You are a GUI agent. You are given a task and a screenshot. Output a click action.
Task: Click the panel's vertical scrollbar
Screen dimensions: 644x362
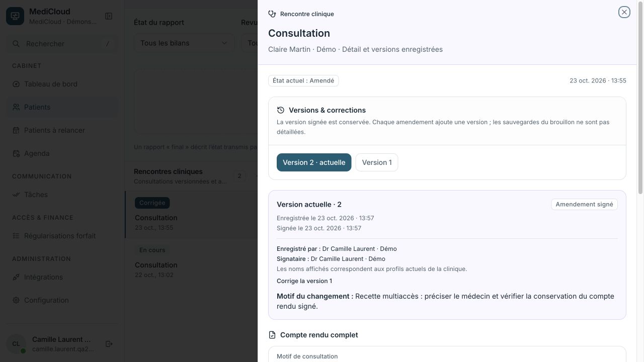point(640,101)
